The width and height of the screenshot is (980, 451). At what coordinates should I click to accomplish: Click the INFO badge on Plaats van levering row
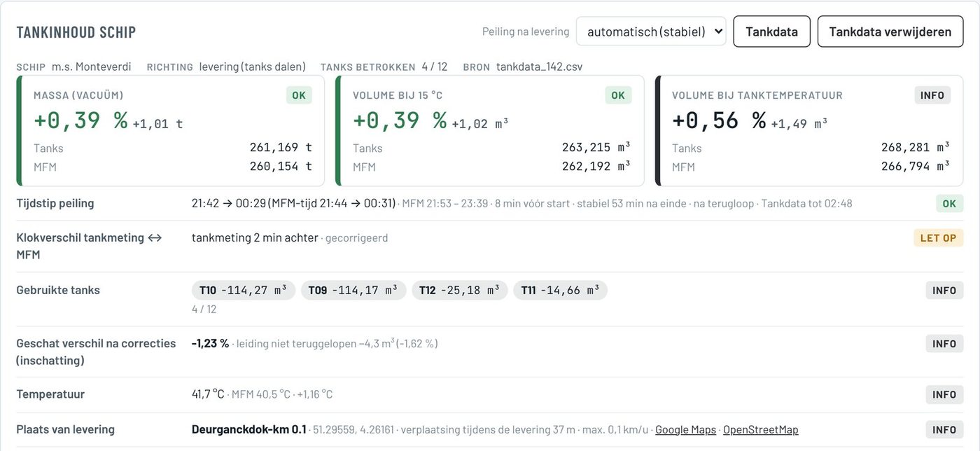pyautogui.click(x=944, y=429)
